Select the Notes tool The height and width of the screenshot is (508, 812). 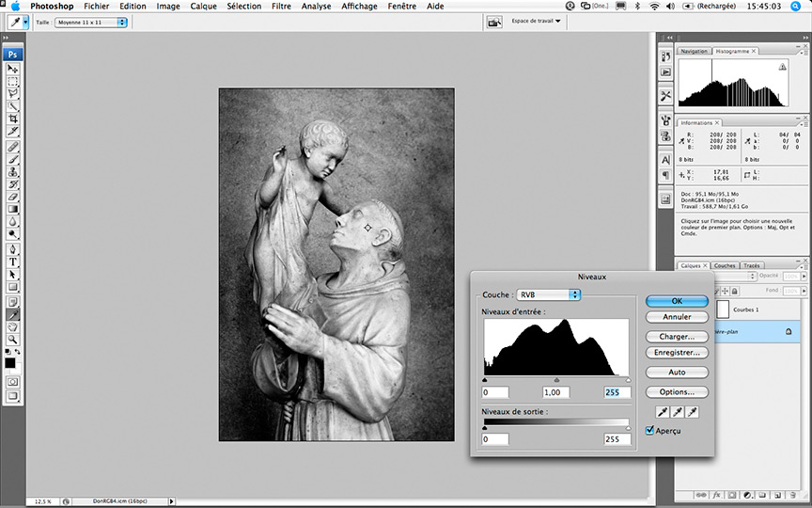pyautogui.click(x=12, y=302)
